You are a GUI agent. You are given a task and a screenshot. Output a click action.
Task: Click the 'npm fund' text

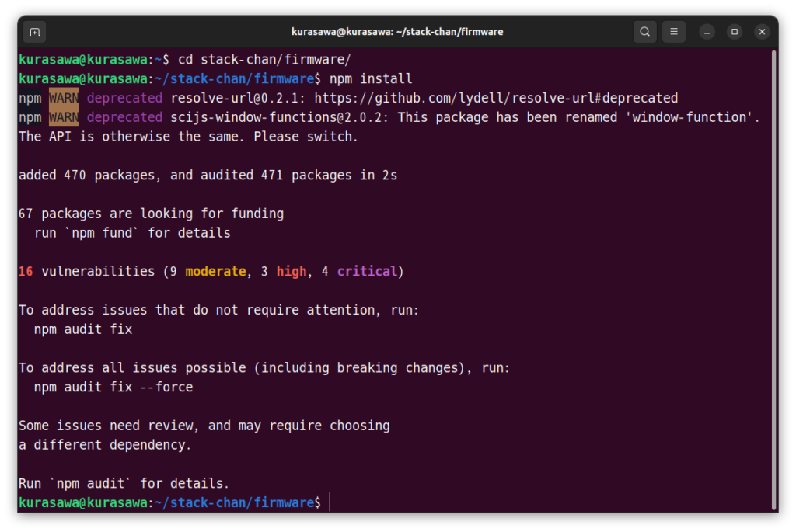(x=102, y=233)
